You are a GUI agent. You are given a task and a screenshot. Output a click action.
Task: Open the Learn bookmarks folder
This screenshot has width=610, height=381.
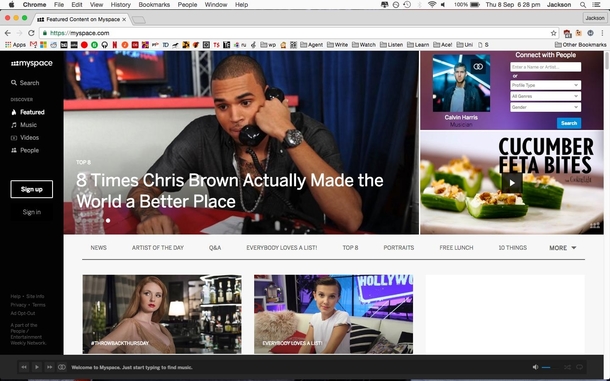[x=418, y=45]
